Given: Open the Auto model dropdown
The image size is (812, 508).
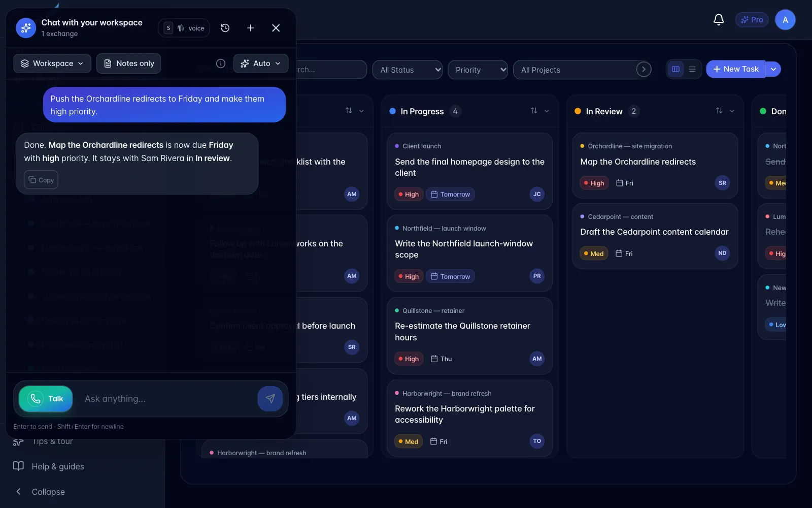Looking at the screenshot, I should [261, 63].
